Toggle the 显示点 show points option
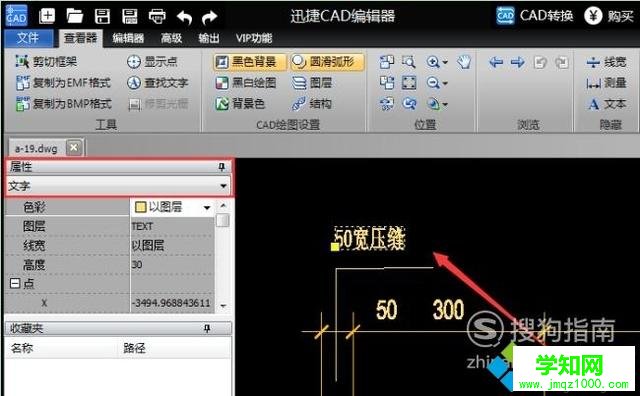Viewport: 640px width, 396px height. (x=152, y=62)
